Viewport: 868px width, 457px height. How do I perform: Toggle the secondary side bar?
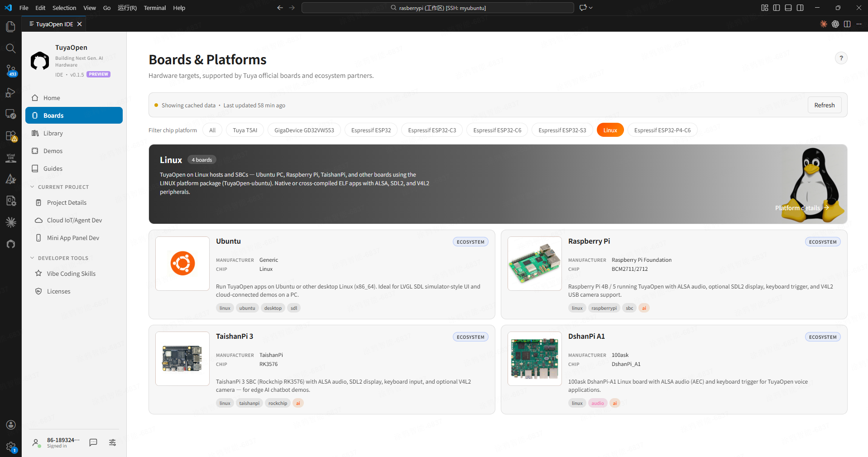click(800, 8)
